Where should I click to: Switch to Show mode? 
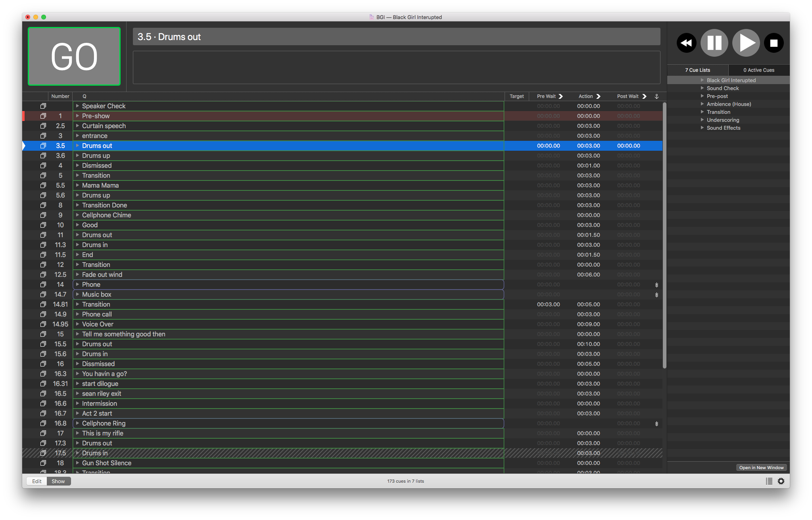click(x=58, y=481)
